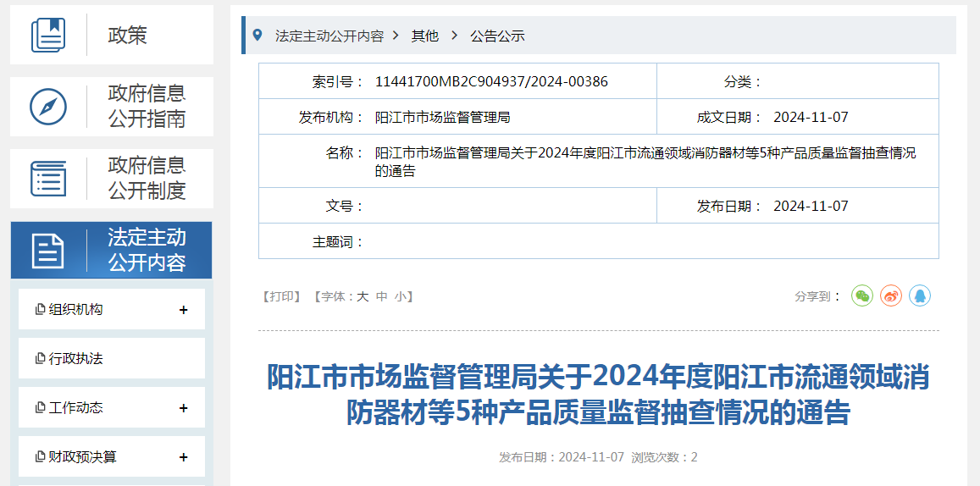980x486 pixels.
Task: Click the compass icon for 政府信息公开指南
Action: [x=48, y=107]
